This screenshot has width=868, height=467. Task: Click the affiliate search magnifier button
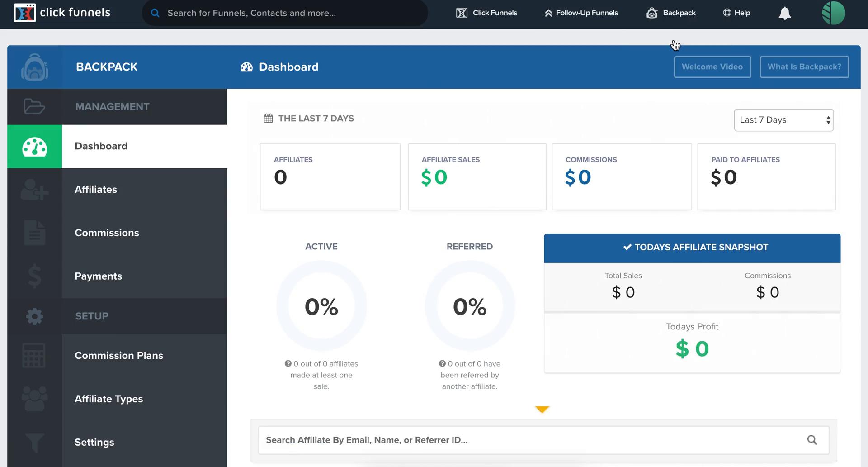[x=812, y=440]
